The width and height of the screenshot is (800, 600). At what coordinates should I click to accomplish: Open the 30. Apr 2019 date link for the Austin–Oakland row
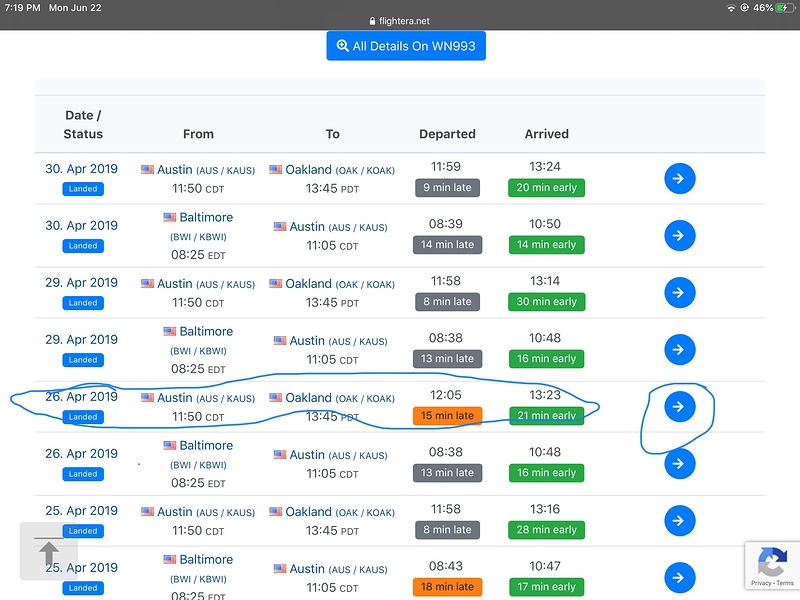81,169
